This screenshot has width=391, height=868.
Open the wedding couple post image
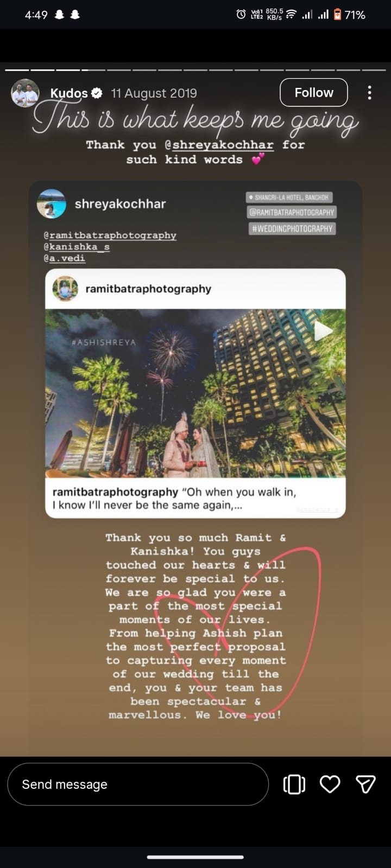coord(195,393)
